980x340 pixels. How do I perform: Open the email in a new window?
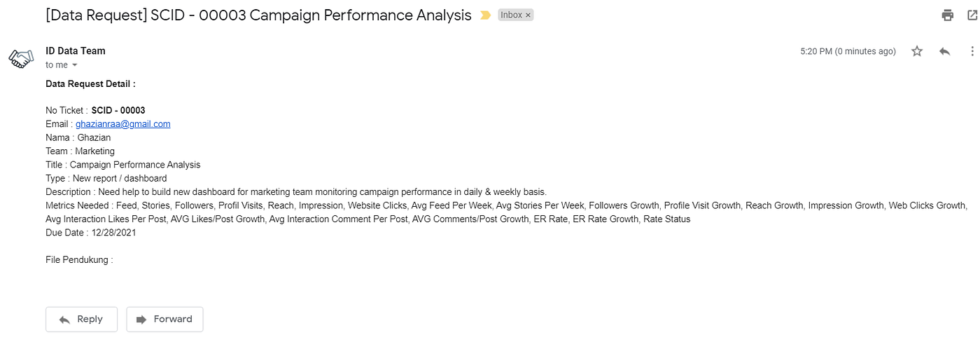click(972, 15)
